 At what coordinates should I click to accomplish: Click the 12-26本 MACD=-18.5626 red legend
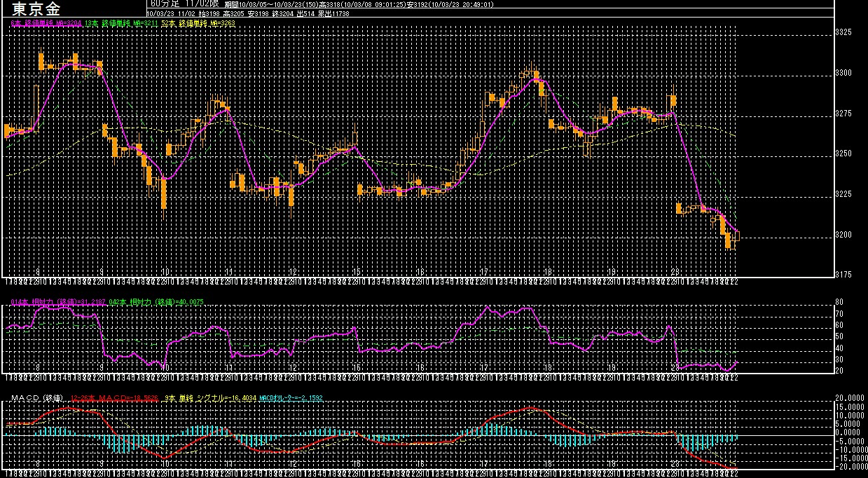116,398
